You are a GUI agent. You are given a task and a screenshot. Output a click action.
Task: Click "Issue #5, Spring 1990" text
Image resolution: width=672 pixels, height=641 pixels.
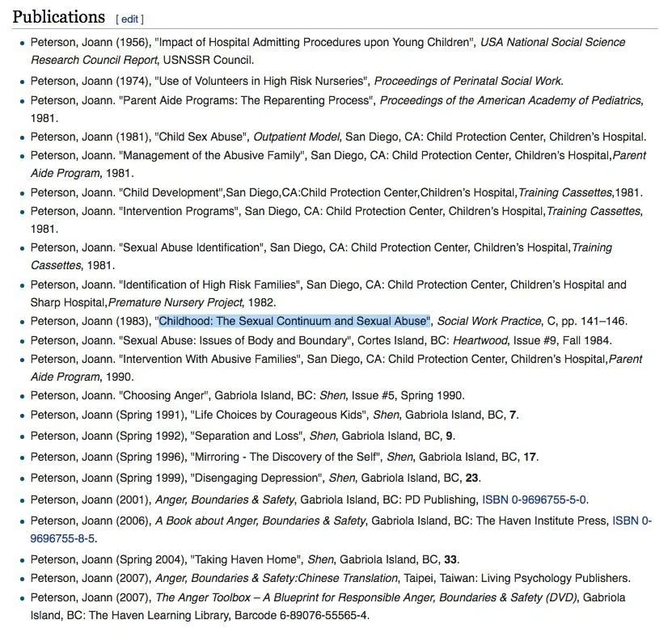click(x=407, y=395)
